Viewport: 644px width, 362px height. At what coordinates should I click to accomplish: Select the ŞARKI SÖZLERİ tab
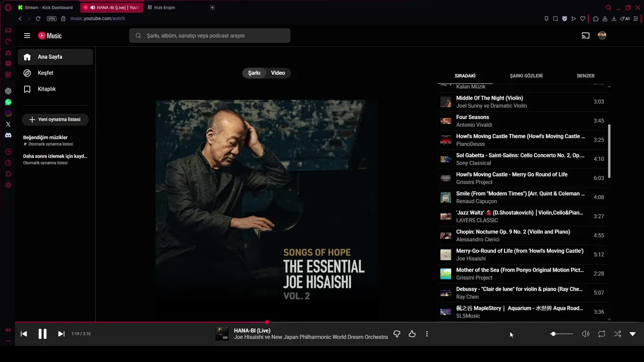526,76
